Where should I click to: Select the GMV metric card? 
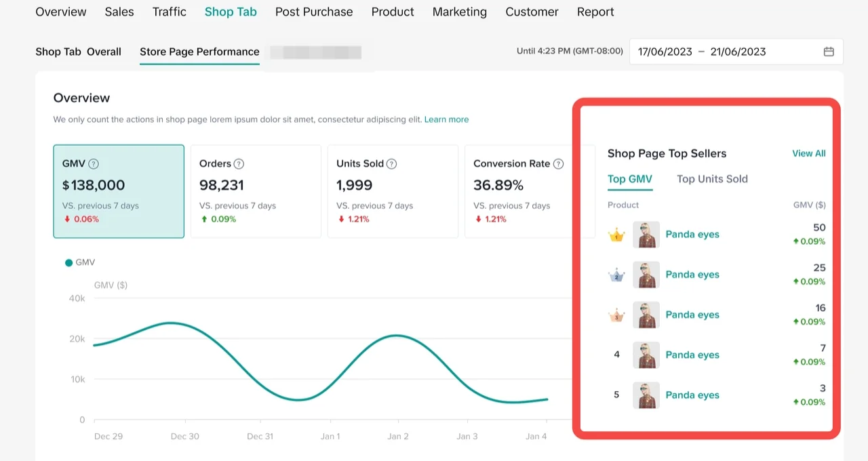(119, 191)
